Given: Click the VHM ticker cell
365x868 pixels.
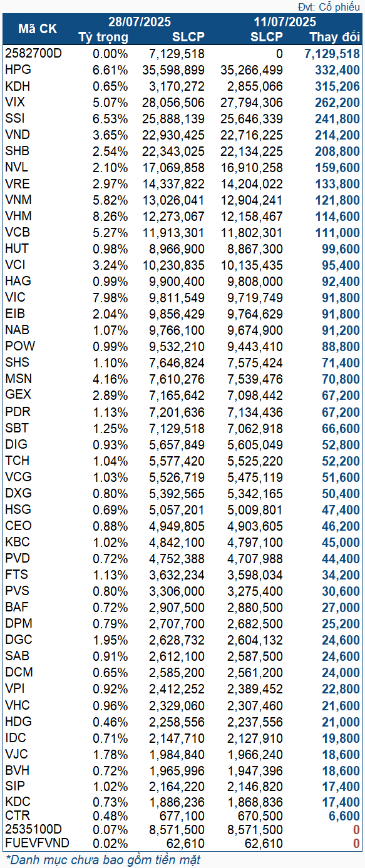Looking at the screenshot, I should [x=19, y=216].
